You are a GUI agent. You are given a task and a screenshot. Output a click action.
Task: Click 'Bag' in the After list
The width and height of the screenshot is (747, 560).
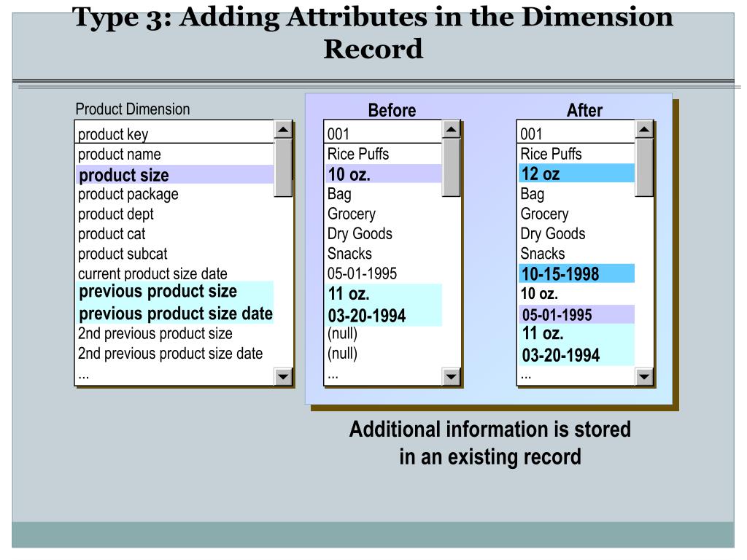532,194
